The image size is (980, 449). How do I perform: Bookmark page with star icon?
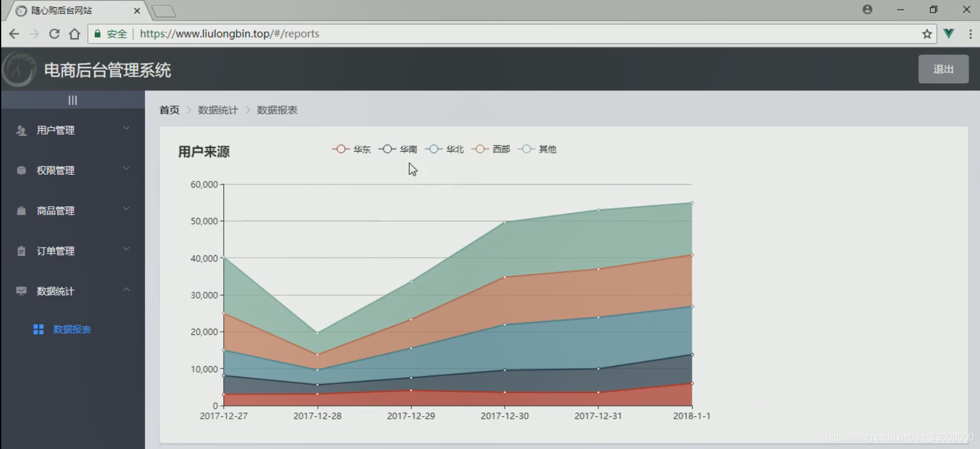tap(927, 34)
